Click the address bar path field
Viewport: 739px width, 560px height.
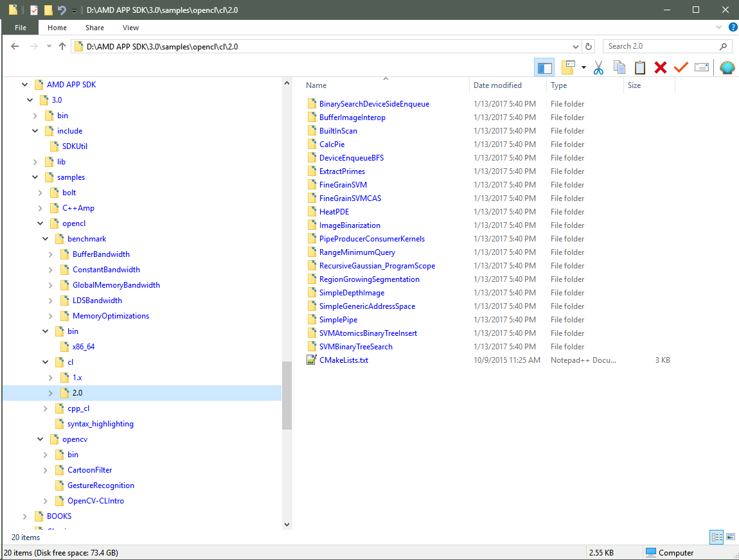326,47
